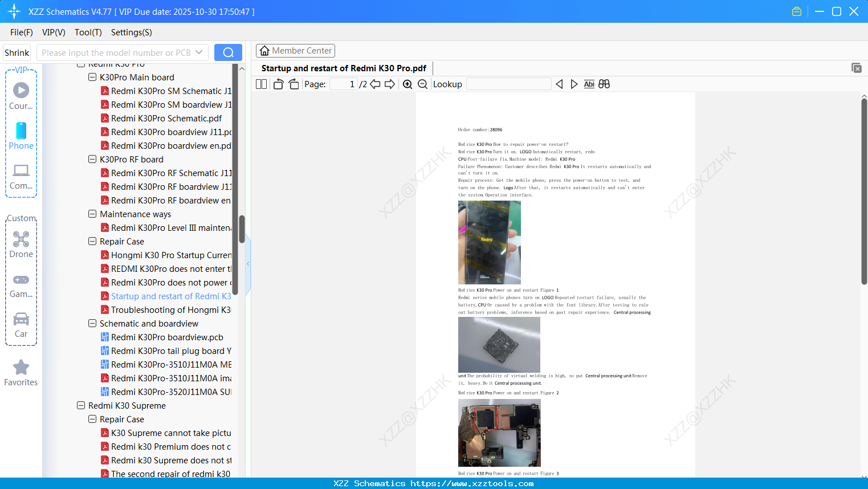Screen dimensions: 868x489
Task: Open Troubleshooting of Hongmi K30 case
Action: 171,310
